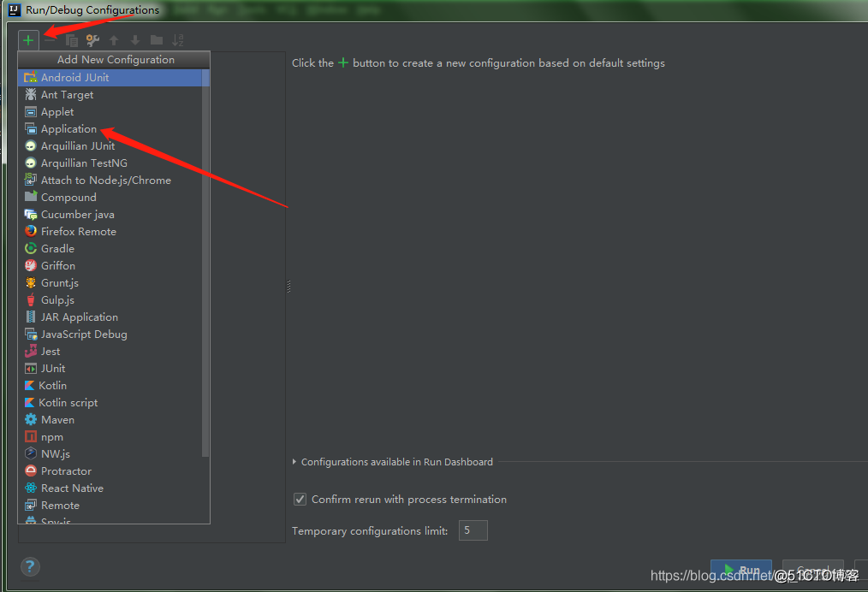This screenshot has height=592, width=868.
Task: Click the Copy Configuration toolbar icon
Action: click(71, 40)
